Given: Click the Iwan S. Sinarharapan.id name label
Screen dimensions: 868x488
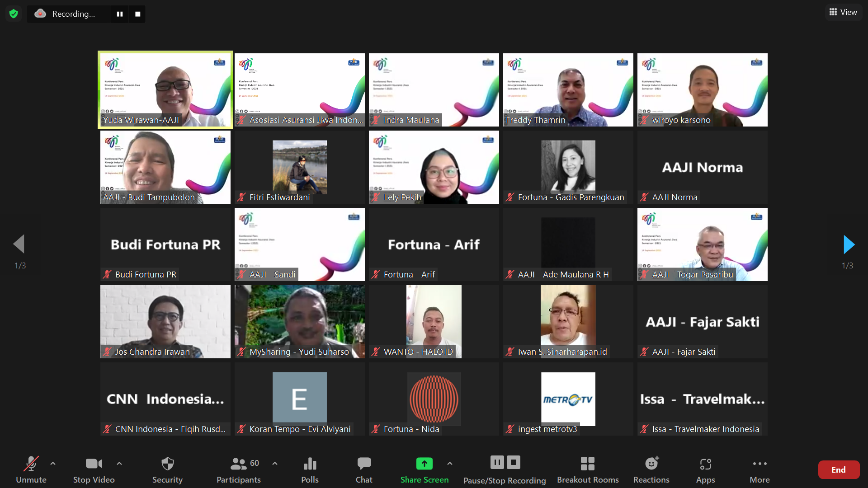Looking at the screenshot, I should pos(562,352).
